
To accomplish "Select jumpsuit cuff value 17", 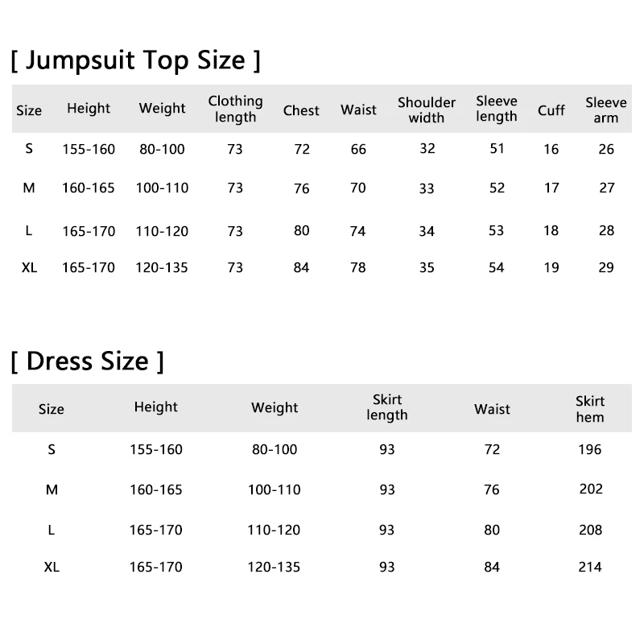I will tap(551, 188).
